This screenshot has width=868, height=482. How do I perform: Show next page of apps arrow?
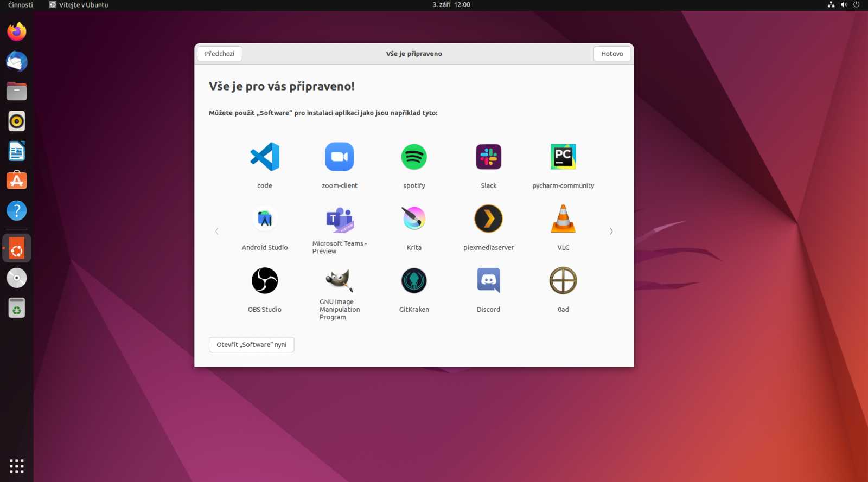pos(611,231)
